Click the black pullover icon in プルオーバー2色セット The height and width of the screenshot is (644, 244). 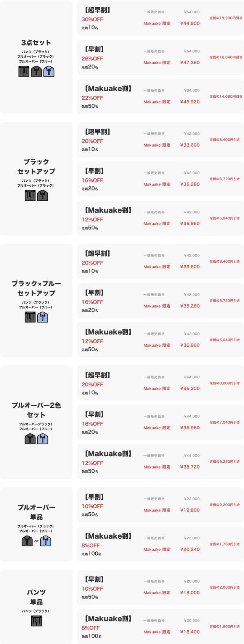click(30, 439)
